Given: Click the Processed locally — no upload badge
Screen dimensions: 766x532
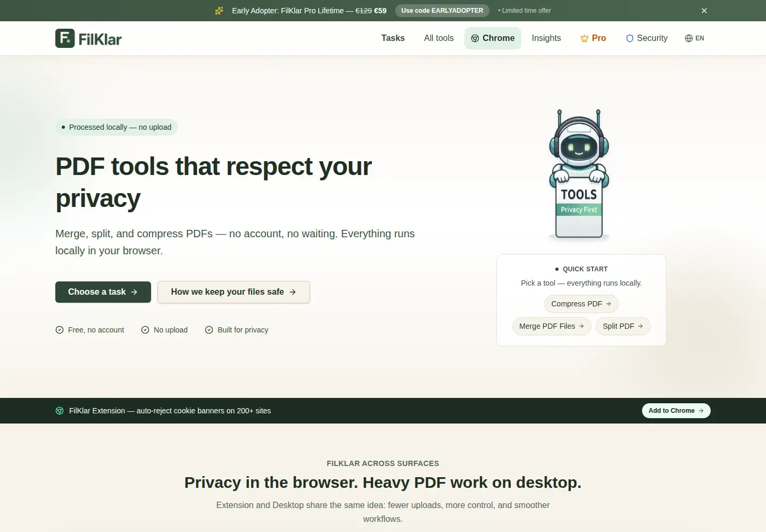Looking at the screenshot, I should tap(116, 127).
